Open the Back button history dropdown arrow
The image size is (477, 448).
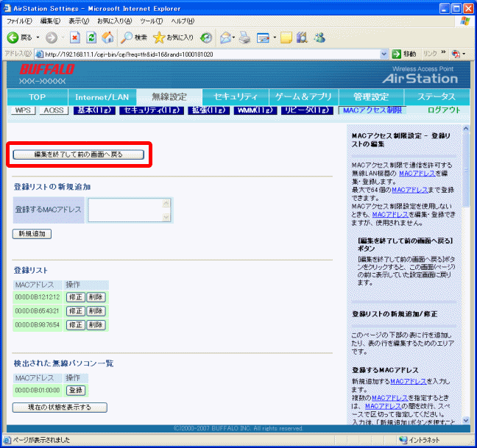(38, 38)
